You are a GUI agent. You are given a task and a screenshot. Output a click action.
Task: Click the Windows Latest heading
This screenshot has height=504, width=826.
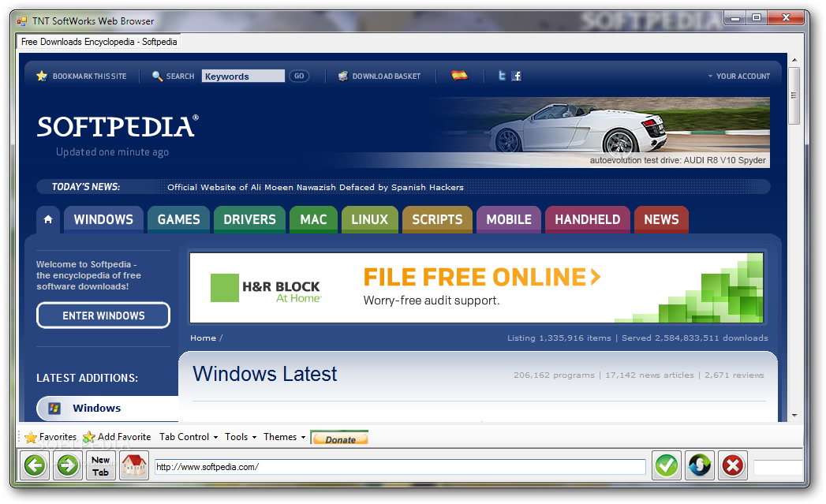click(264, 374)
